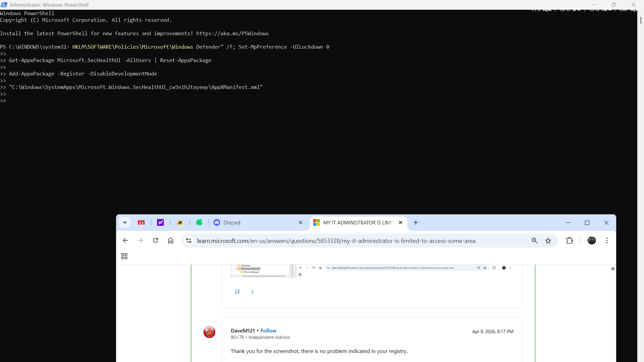Click the Set-MpPreference -UILockdown 0 text
This screenshot has height=362, width=644.
coord(284,47)
